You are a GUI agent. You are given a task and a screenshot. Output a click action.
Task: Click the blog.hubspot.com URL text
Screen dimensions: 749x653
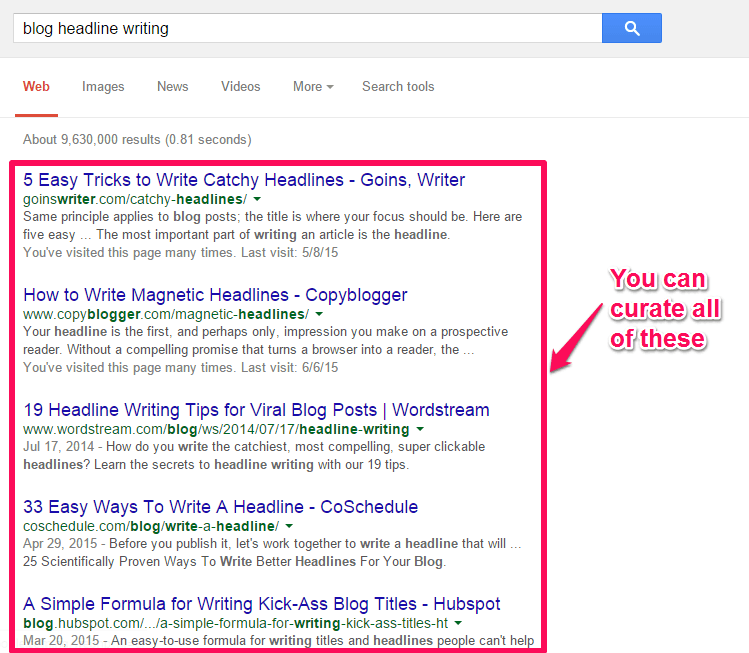[x=235, y=623]
